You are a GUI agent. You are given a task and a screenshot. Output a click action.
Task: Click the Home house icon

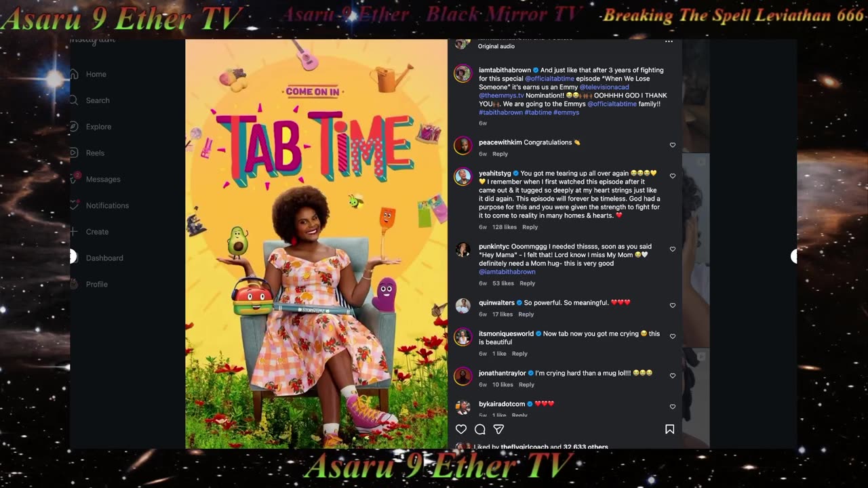(x=74, y=74)
